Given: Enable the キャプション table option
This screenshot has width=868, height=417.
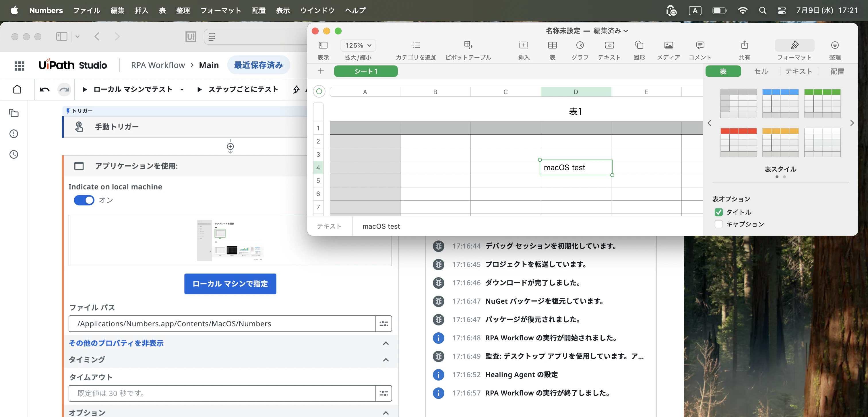Looking at the screenshot, I should click(719, 224).
